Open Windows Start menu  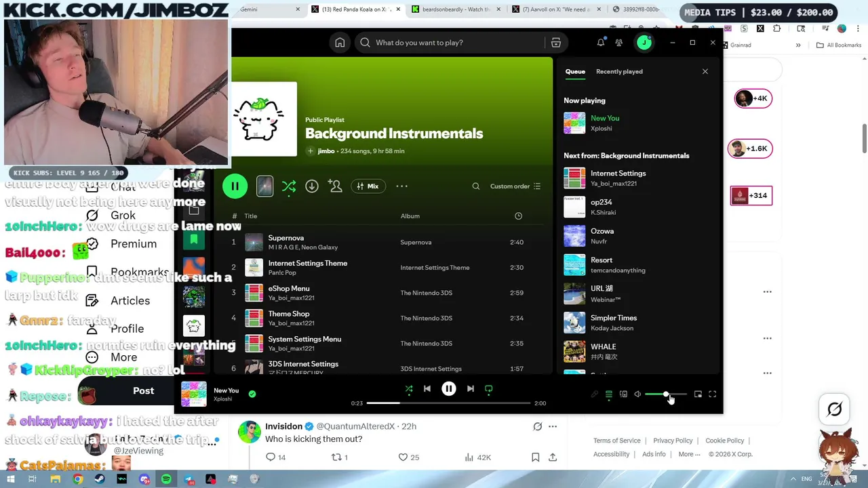[11, 479]
